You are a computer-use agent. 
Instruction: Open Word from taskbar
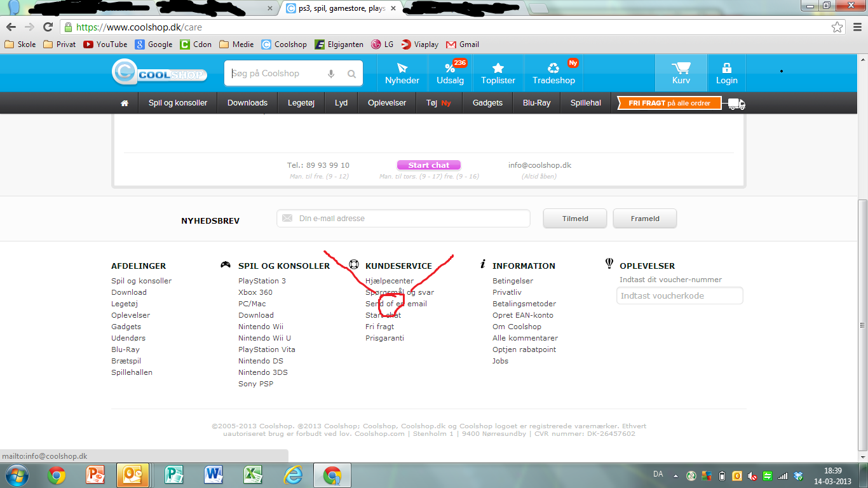[x=214, y=475]
